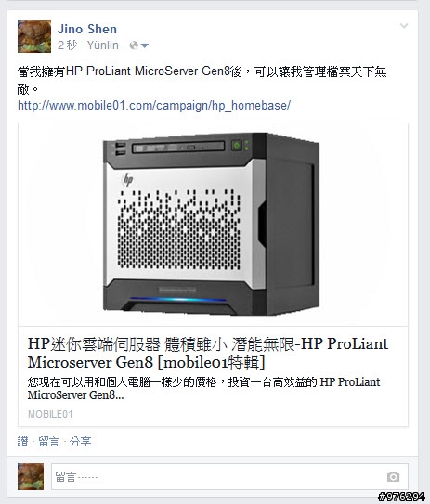The height and width of the screenshot is (504, 430).
Task: Click 讚 to like the post
Action: [x=23, y=441]
